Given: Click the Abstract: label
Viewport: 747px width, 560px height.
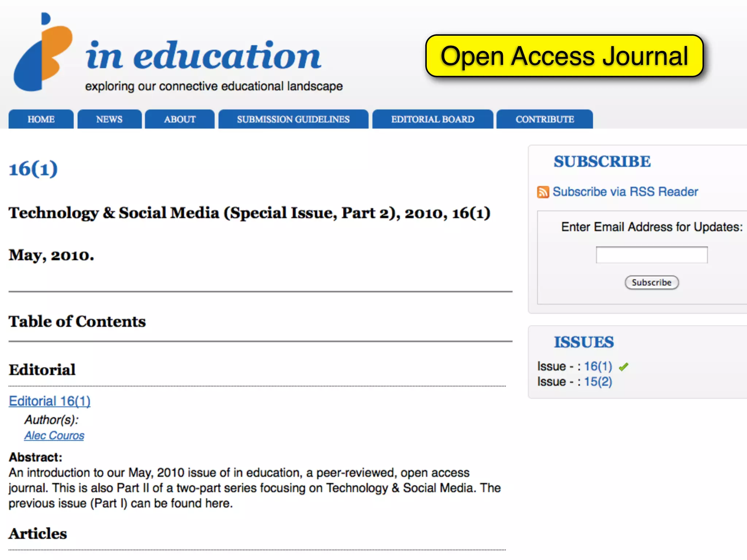Looking at the screenshot, I should click(x=36, y=457).
